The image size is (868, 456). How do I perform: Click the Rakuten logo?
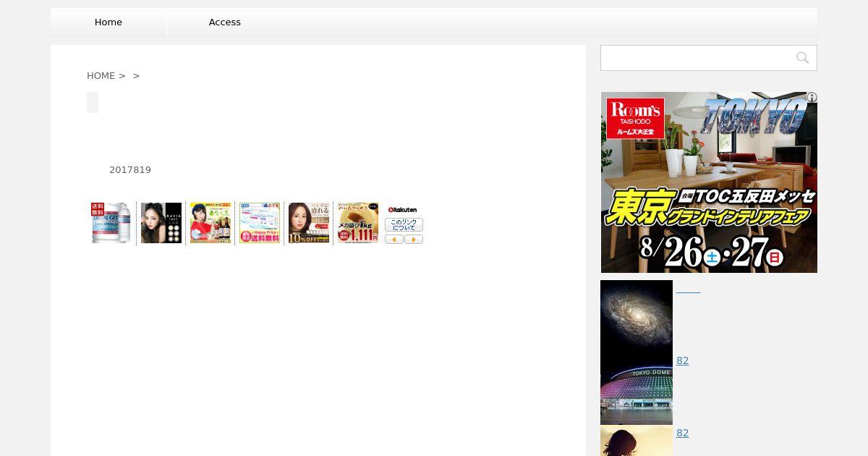tap(403, 210)
